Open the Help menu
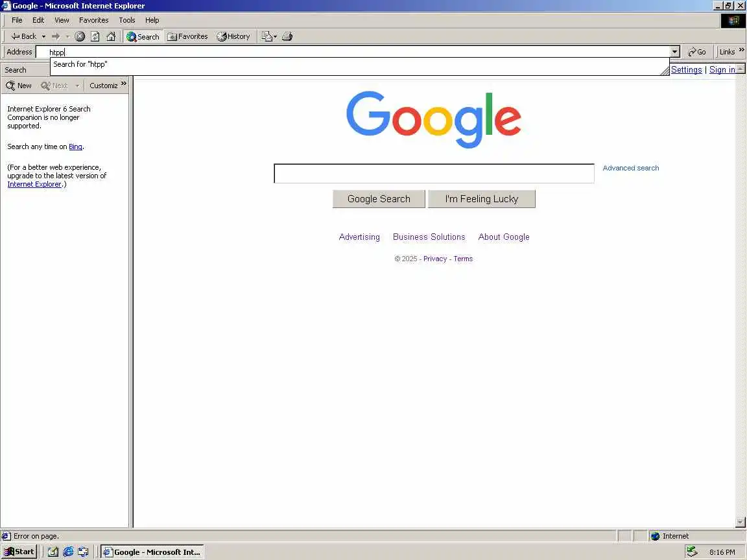 152,20
